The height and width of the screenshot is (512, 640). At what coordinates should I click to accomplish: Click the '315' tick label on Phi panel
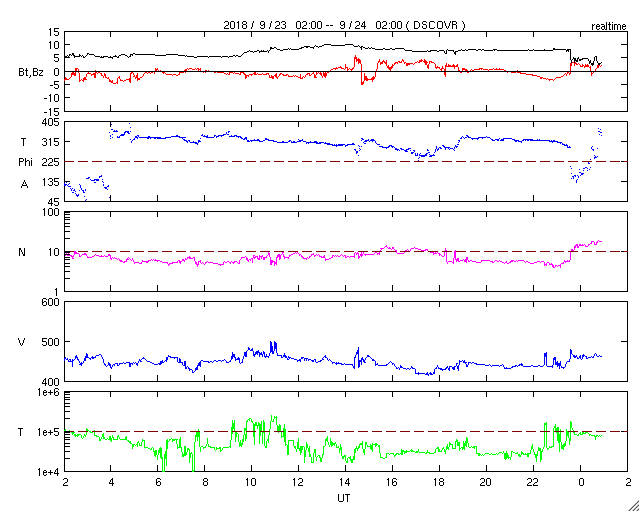[52, 142]
